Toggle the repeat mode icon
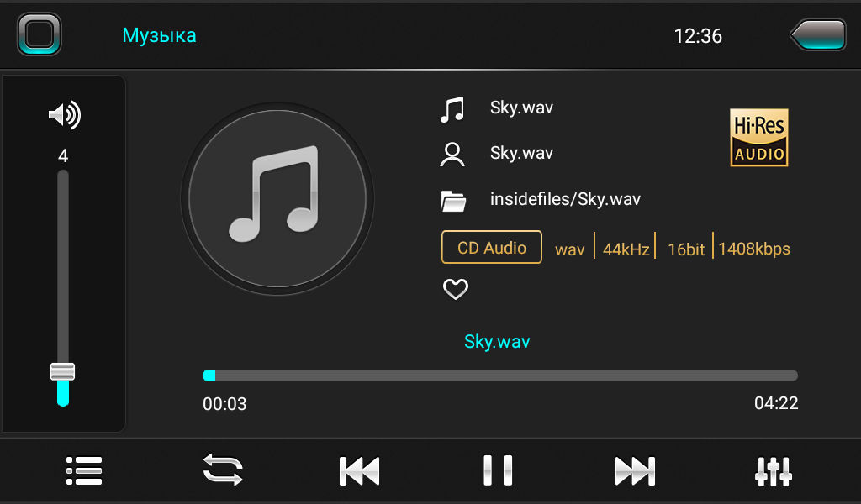Screen dimensions: 861x504 point(222,470)
